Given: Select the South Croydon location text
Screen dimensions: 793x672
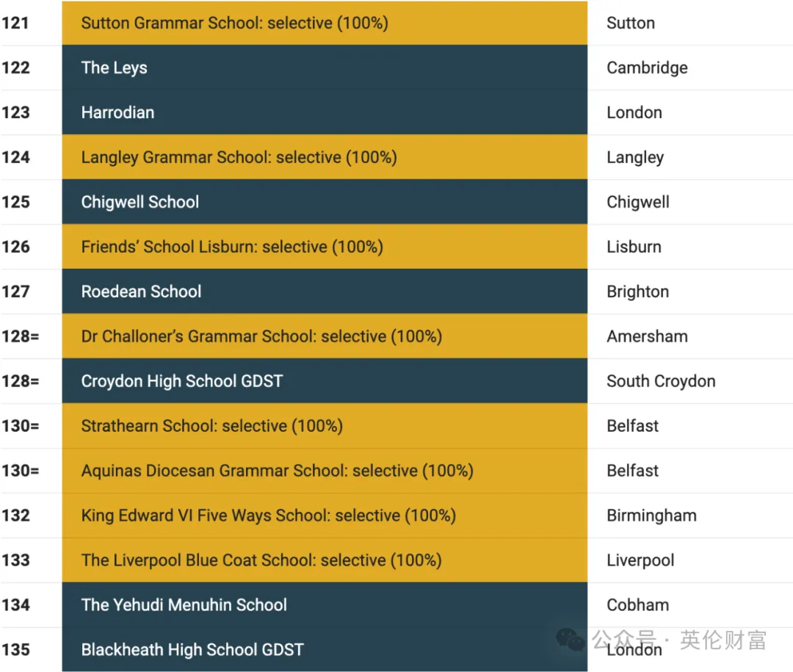Looking at the screenshot, I should pyautogui.click(x=661, y=381).
